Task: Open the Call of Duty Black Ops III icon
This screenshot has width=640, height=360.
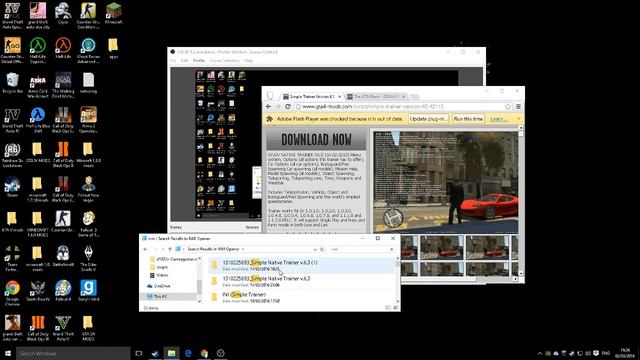Action: click(38, 327)
